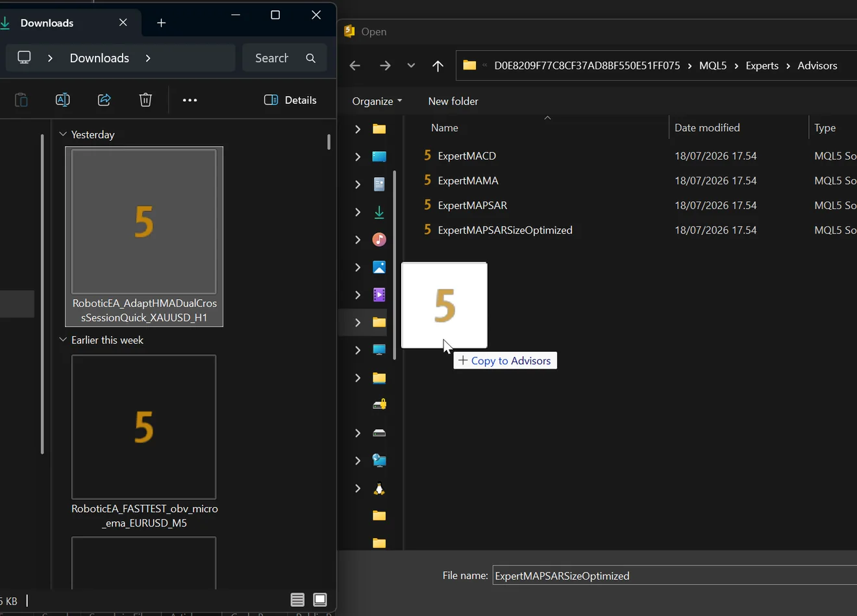
Task: Expand the Network node chevron in tree
Action: pos(358,460)
